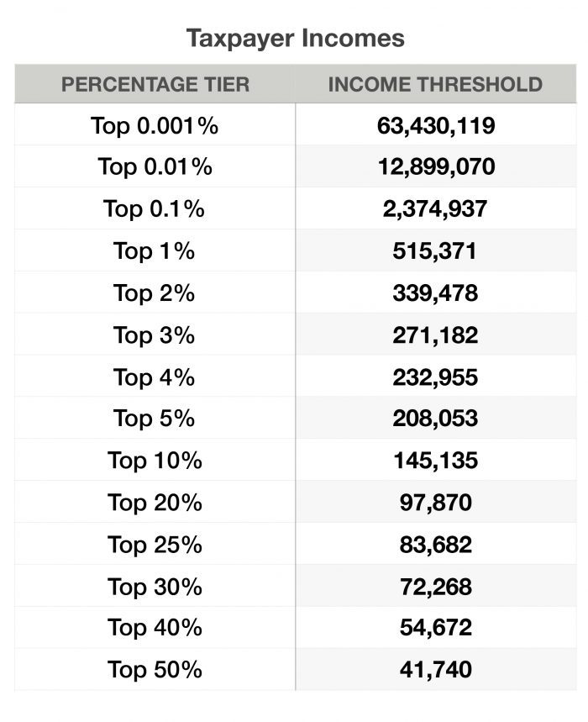Click the 72,268 threshold cell
This screenshot has height=722, width=588.
434,587
